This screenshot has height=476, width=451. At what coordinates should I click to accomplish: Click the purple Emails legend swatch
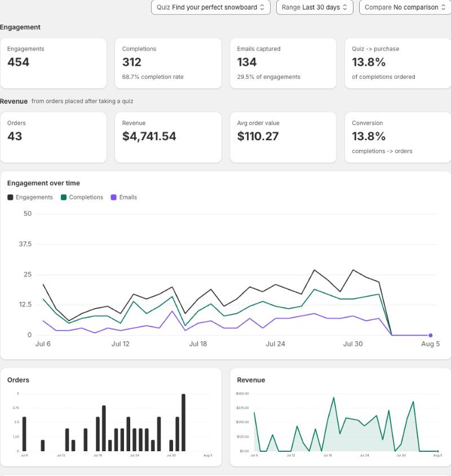click(114, 197)
